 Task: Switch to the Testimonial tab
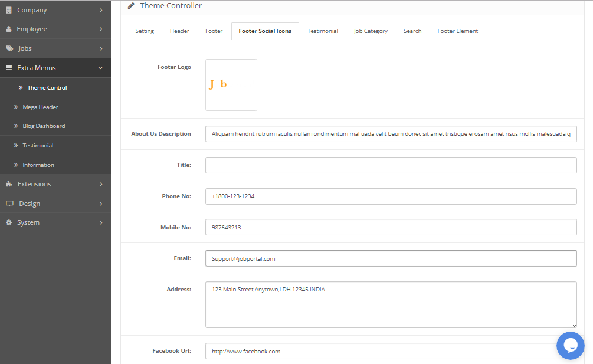[322, 31]
